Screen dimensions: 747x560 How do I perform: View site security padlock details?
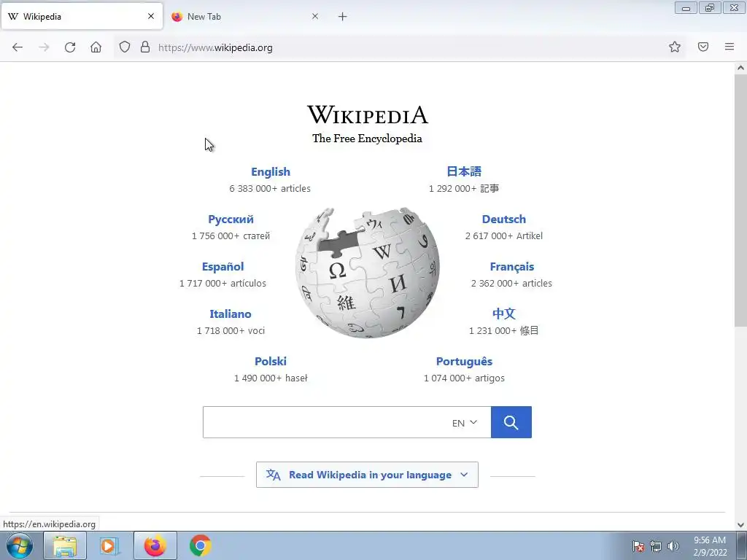[145, 47]
